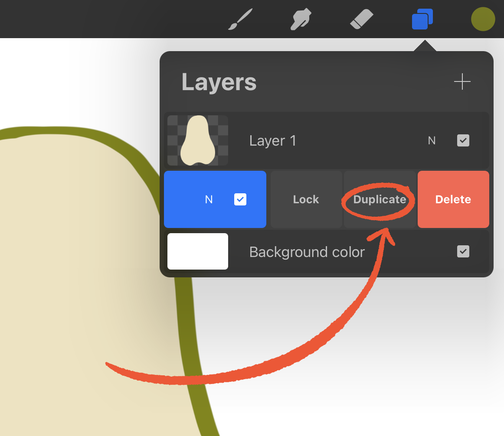This screenshot has width=504, height=436.
Task: Hide Layer 1 using its visibility checkbox
Action: pyautogui.click(x=463, y=140)
